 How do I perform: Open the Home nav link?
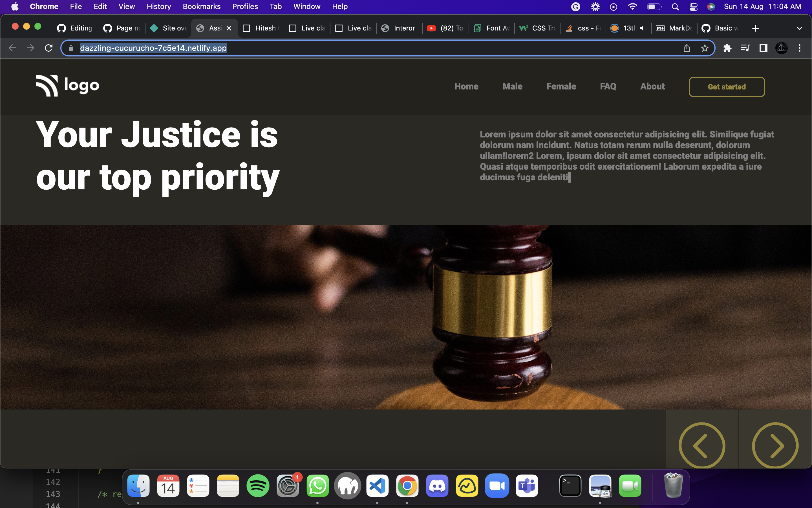pos(466,86)
